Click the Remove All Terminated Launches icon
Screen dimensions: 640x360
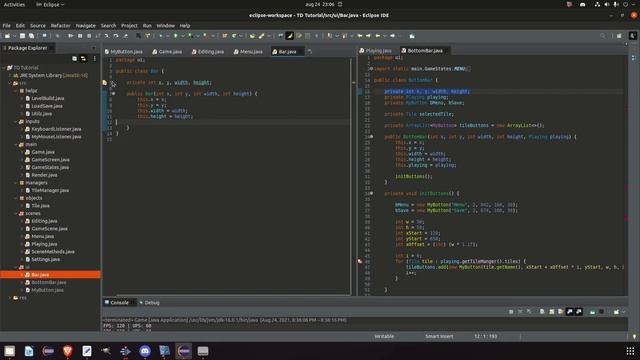click(529, 312)
